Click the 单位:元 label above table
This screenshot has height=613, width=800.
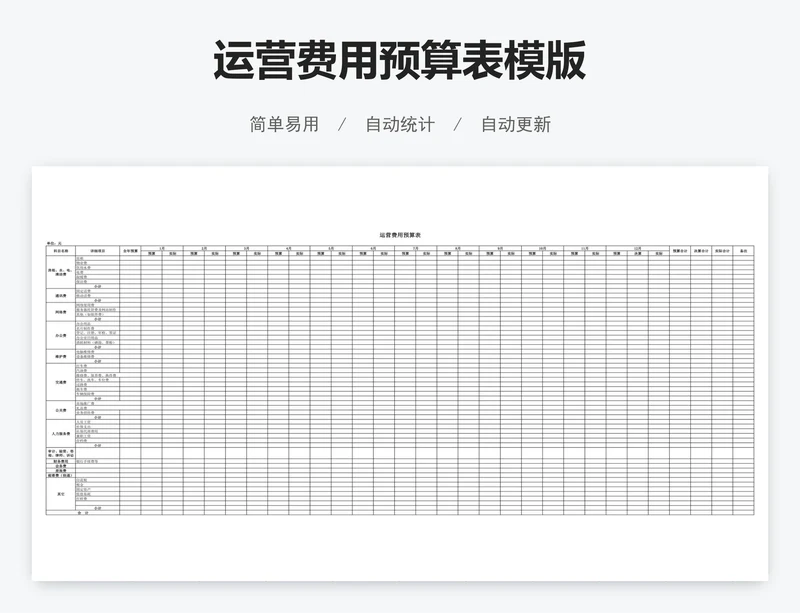(54, 243)
